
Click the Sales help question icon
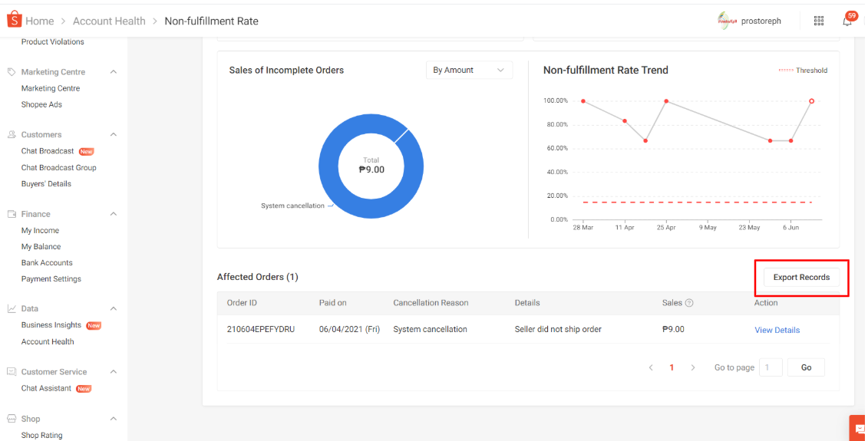tap(689, 303)
